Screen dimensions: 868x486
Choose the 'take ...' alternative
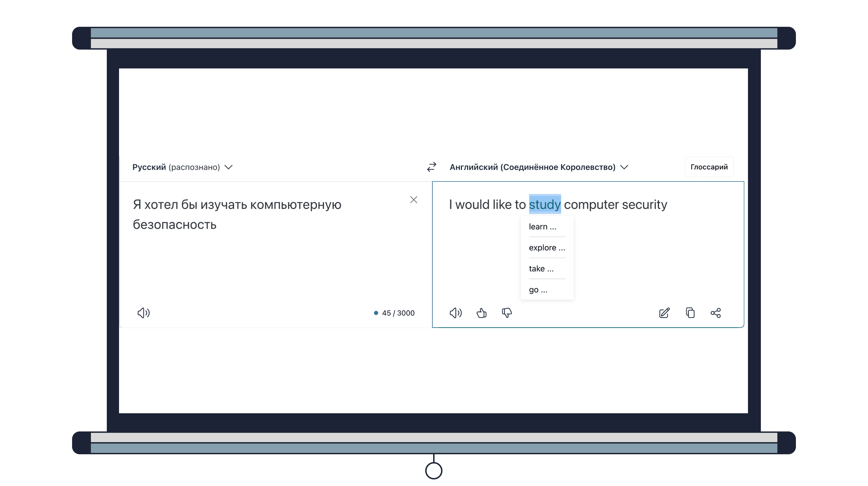[x=547, y=268]
